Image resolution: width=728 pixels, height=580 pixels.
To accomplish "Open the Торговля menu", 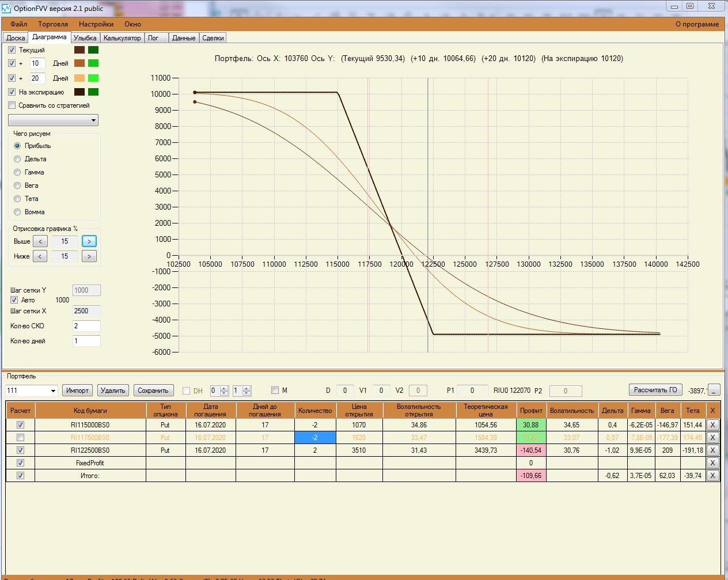I will click(x=53, y=24).
